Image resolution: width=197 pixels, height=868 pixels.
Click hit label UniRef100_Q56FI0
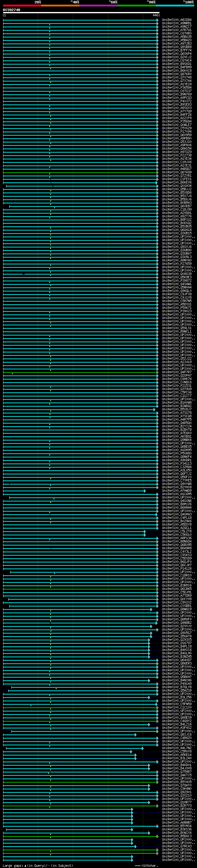tap(176, 477)
